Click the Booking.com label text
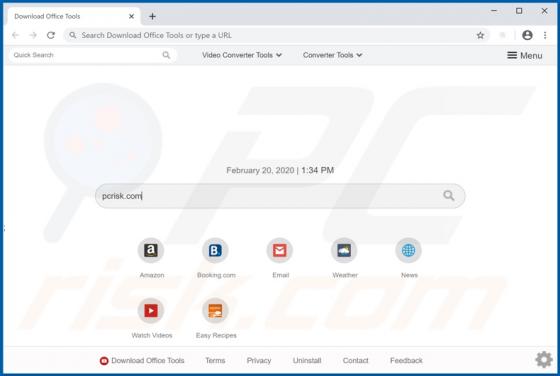Screen dimensions: 560x376 pos(216,275)
